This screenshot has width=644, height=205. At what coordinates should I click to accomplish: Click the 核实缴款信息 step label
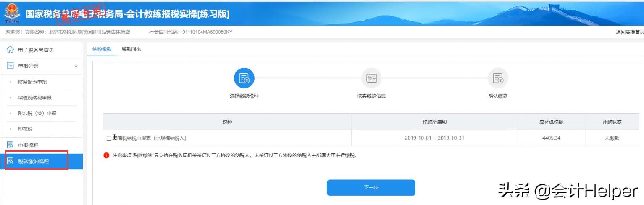(x=371, y=96)
